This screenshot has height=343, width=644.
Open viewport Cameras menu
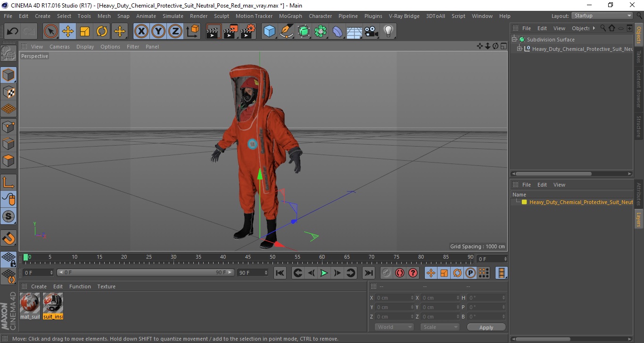coord(59,47)
